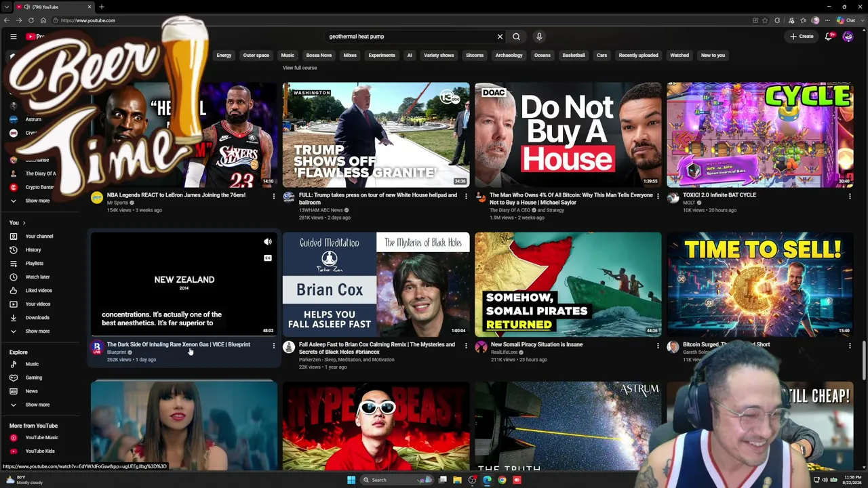This screenshot has height=488, width=868.
Task: Click the Create button
Action: [801, 37]
